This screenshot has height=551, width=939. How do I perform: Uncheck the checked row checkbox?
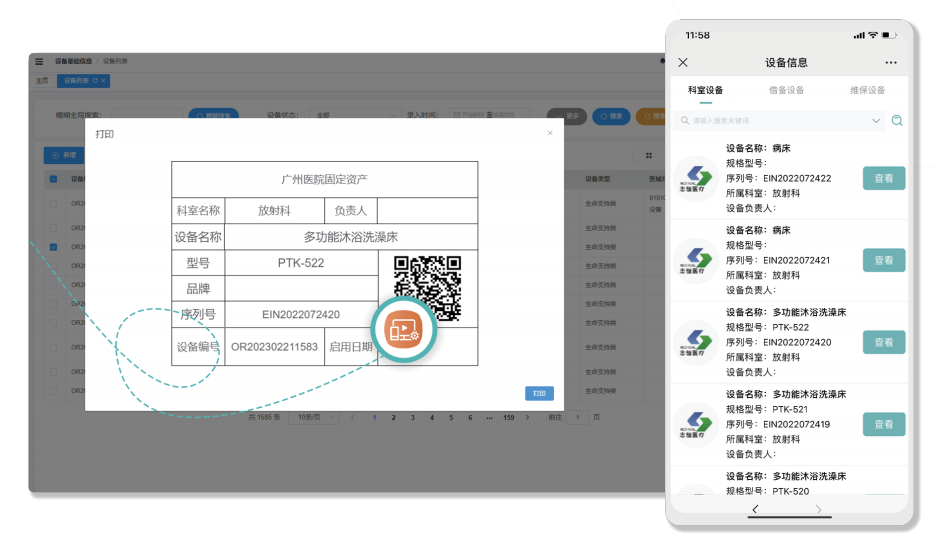click(53, 247)
